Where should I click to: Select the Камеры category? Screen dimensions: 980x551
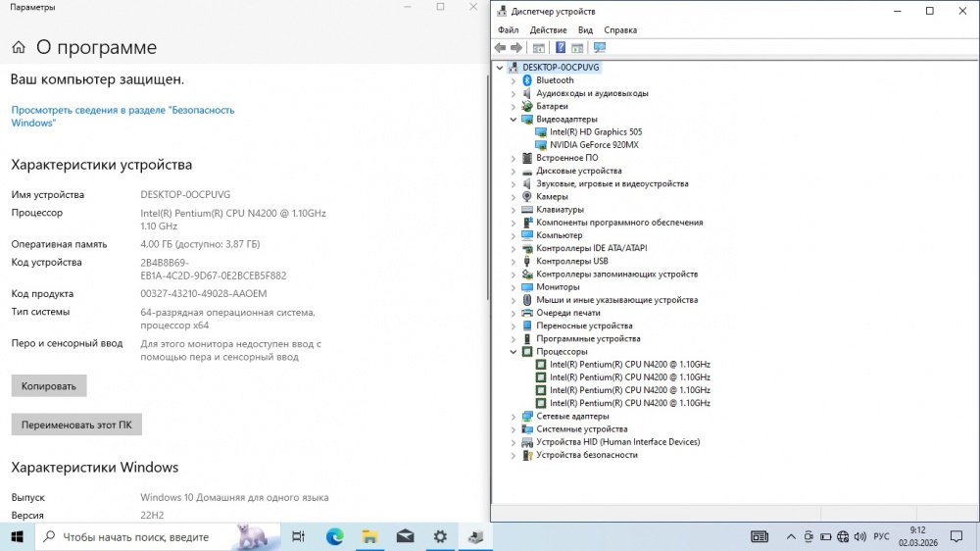pos(552,196)
